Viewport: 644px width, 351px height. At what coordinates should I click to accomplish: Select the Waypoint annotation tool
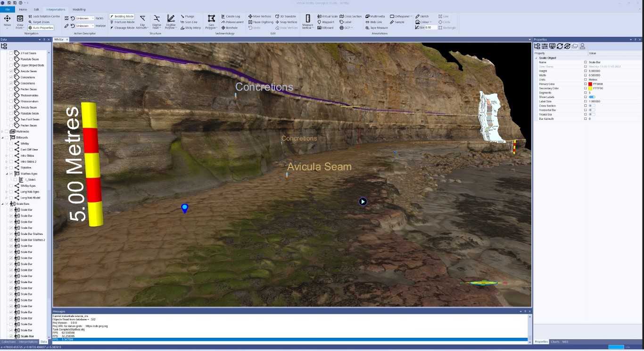(x=325, y=22)
